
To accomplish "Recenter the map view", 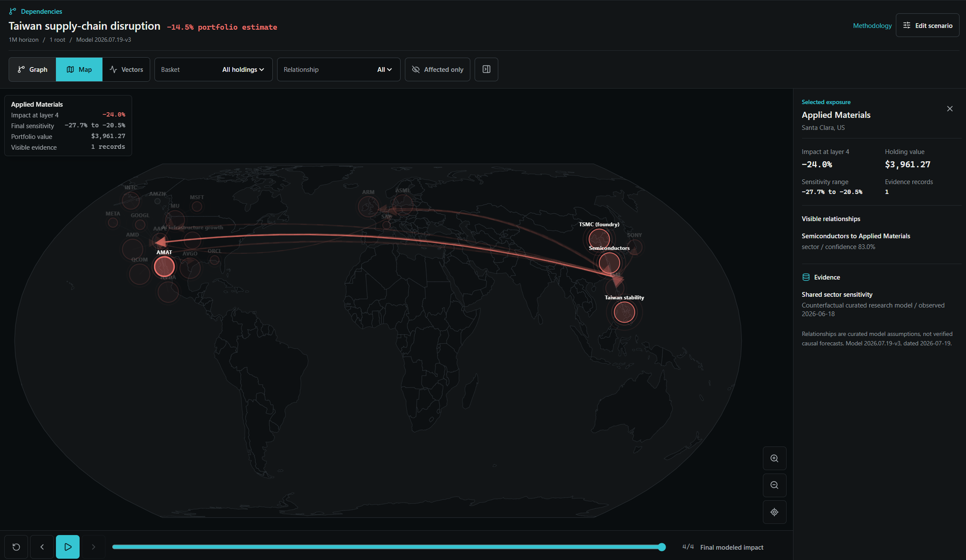I will pyautogui.click(x=775, y=512).
